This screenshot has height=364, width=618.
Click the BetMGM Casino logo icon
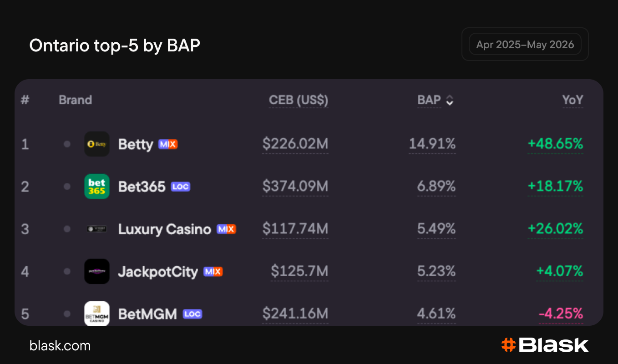(x=97, y=313)
